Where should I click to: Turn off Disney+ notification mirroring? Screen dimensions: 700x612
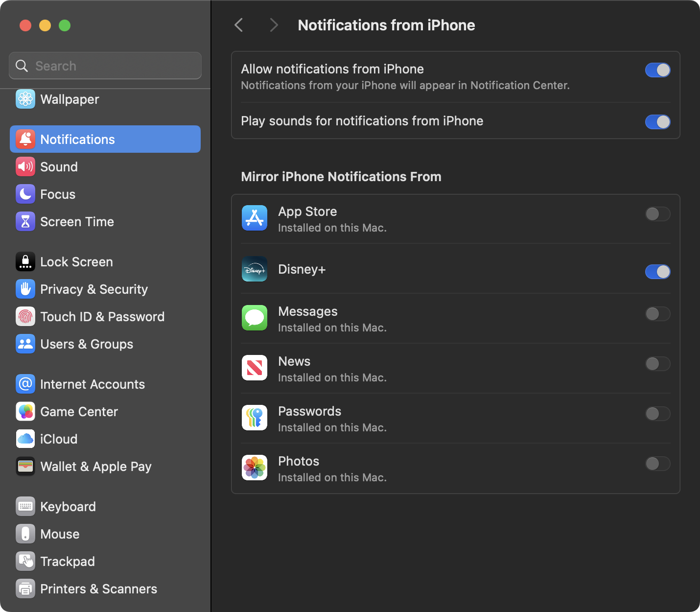tap(657, 272)
